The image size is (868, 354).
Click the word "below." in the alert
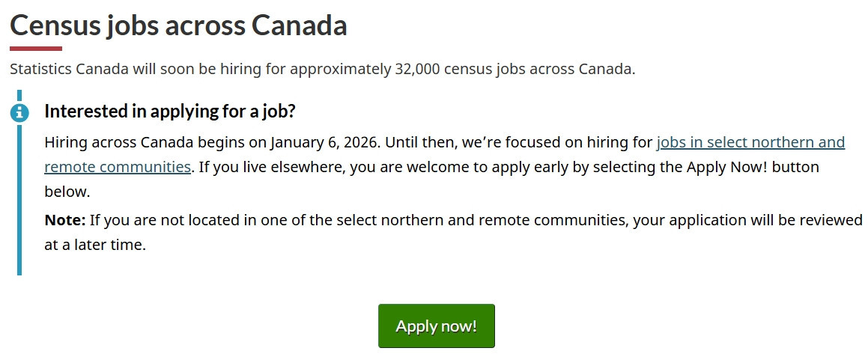[67, 192]
